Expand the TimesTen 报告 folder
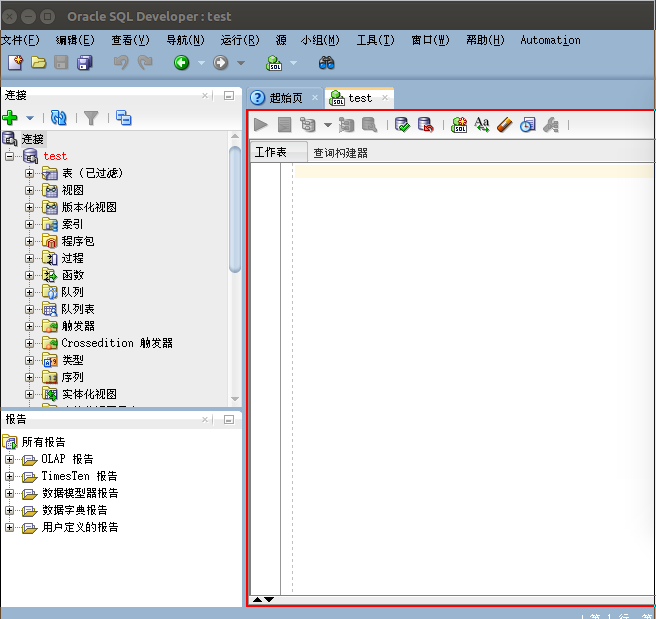656x619 pixels. point(9,476)
